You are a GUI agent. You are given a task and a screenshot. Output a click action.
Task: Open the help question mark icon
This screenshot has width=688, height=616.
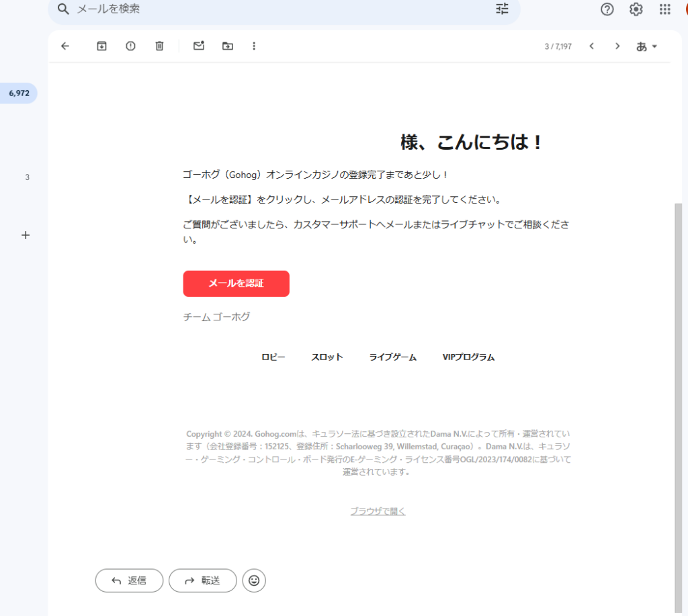(607, 9)
